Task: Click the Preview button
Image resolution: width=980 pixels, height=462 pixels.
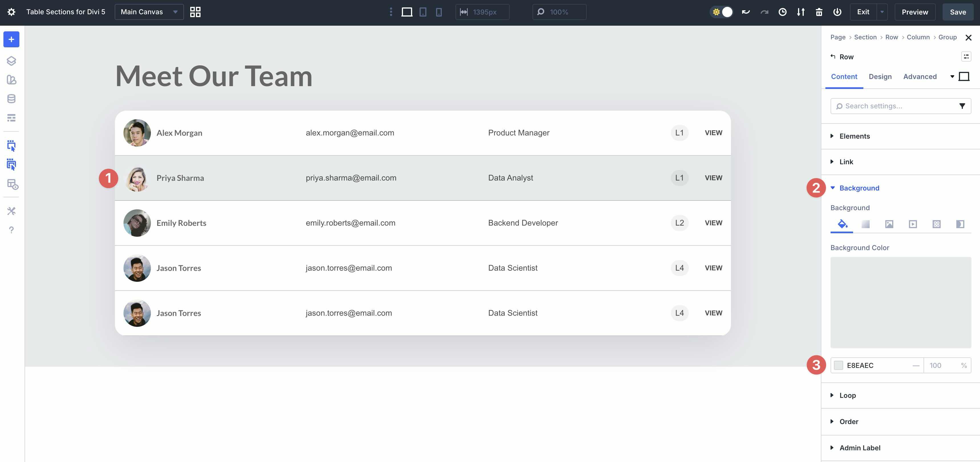Action: click(x=915, y=12)
